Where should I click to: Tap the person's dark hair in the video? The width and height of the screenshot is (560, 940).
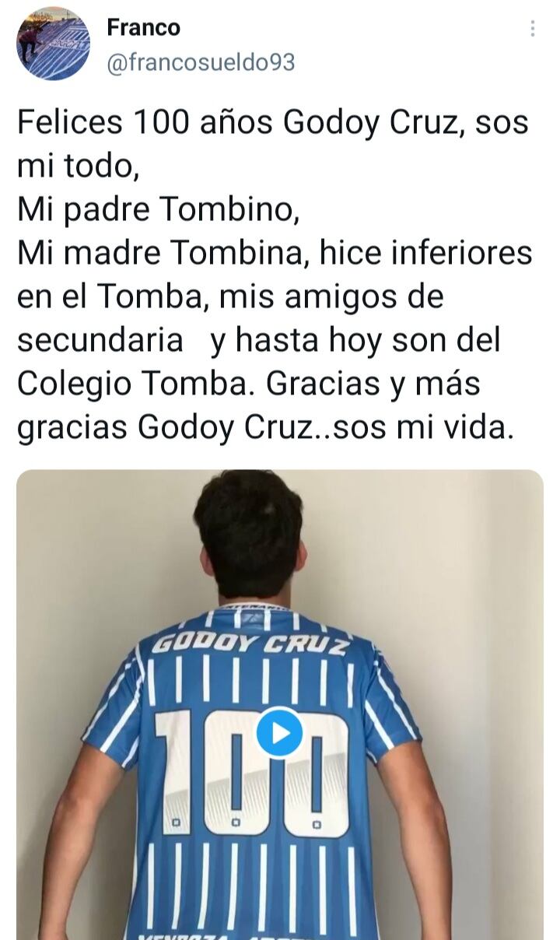247,517
